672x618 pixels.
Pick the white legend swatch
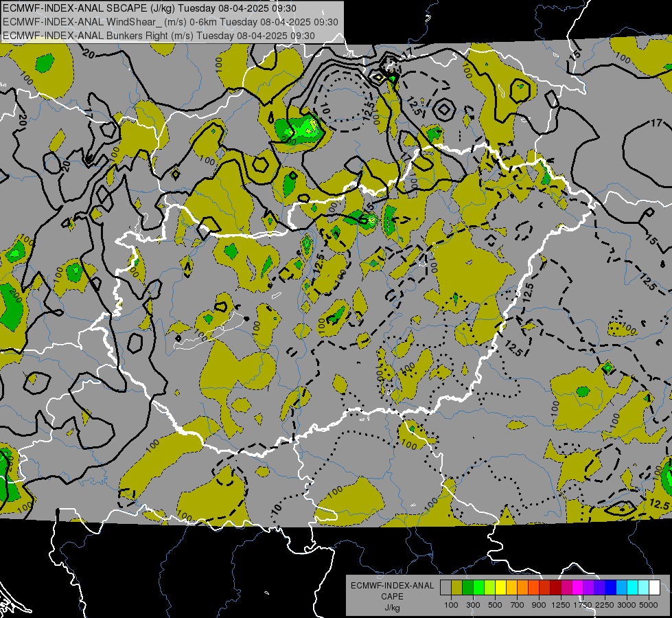(x=654, y=588)
